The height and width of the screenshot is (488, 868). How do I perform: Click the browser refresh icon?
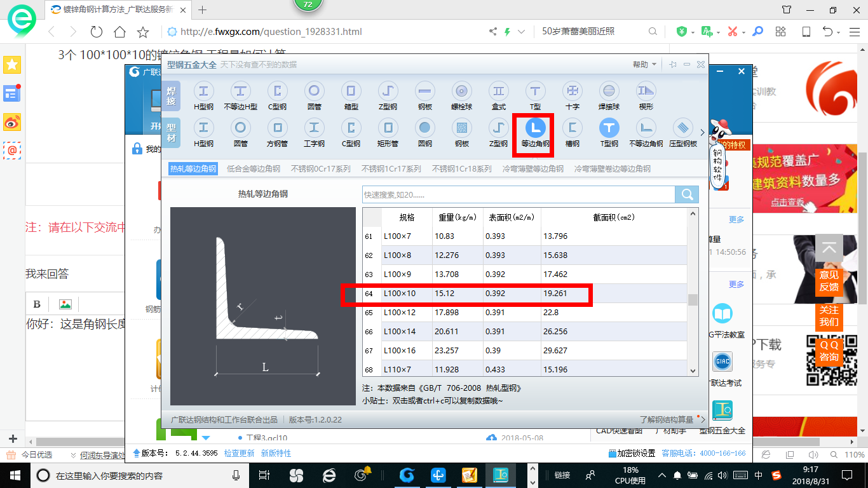tap(96, 32)
